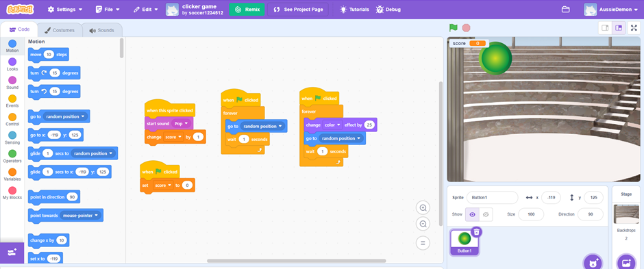Viewport: 644px width, 269px height.
Task: Open start sound Pop dropdown
Action: (181, 123)
